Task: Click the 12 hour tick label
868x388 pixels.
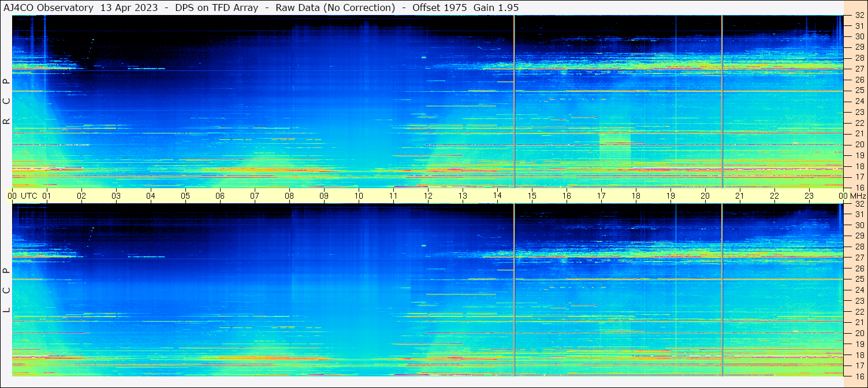Action: [x=428, y=196]
